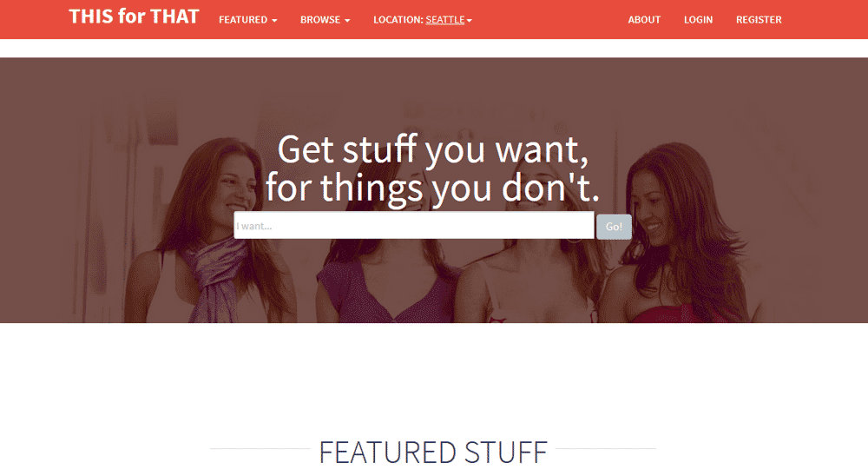Click the 'for things you don't' text line
868x476 pixels.
[x=432, y=188]
